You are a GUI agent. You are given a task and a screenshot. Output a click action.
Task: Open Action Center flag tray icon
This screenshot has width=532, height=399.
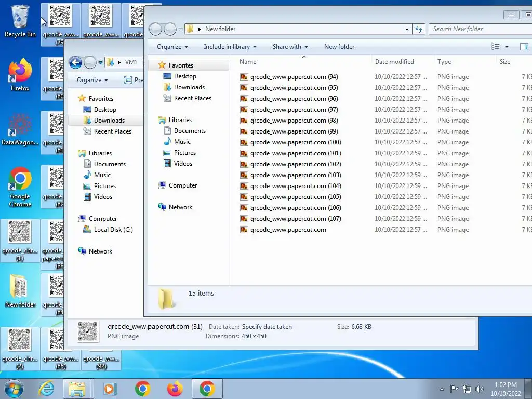tap(454, 389)
